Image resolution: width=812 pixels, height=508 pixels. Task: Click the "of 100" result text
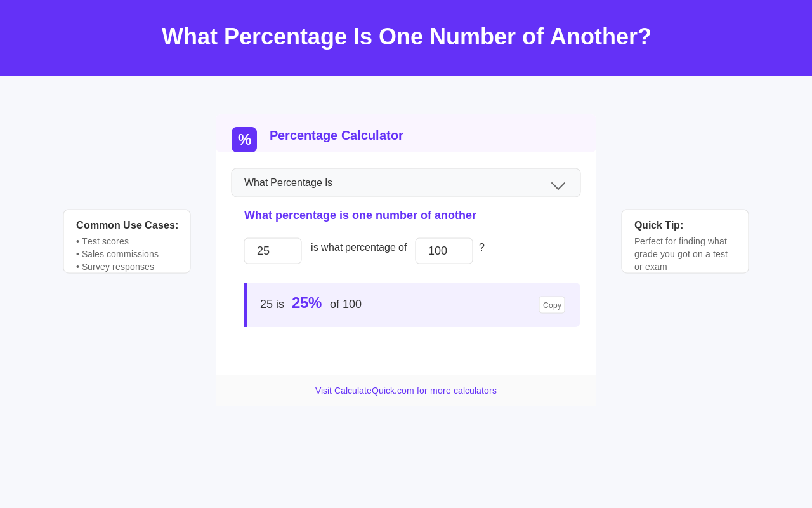pyautogui.click(x=346, y=304)
